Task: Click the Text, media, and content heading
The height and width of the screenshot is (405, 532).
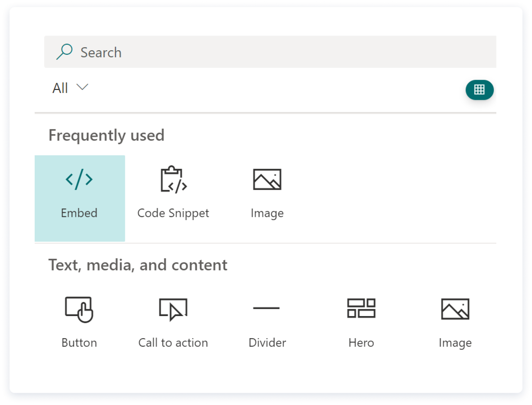Action: 138,264
